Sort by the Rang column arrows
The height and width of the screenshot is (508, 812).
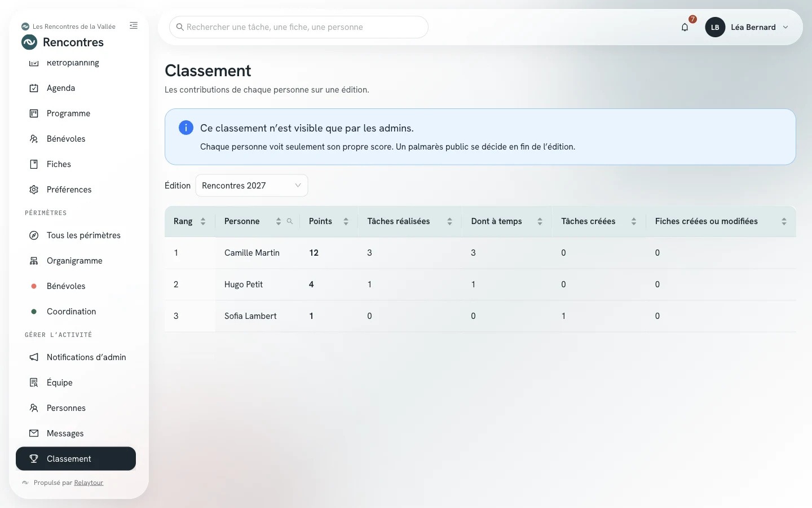click(x=203, y=221)
